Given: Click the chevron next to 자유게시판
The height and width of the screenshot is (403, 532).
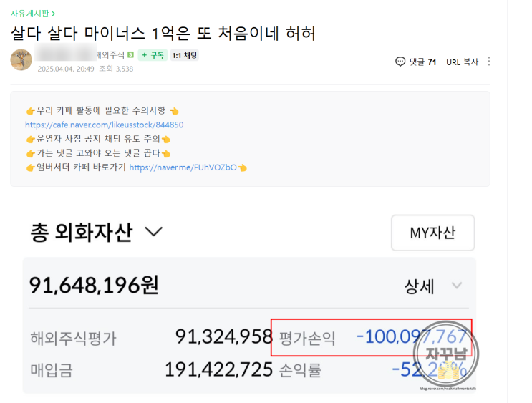Looking at the screenshot, I should (54, 13).
